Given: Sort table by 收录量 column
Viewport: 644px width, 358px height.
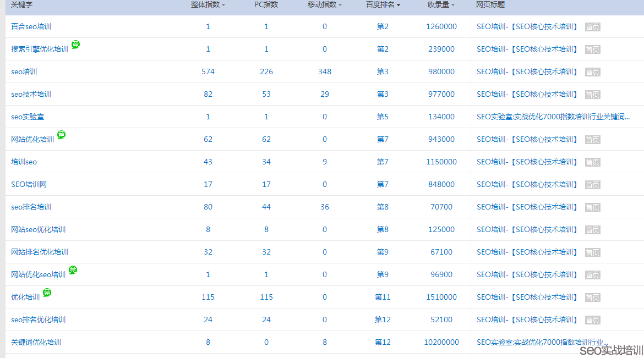Looking at the screenshot, I should tap(441, 5).
